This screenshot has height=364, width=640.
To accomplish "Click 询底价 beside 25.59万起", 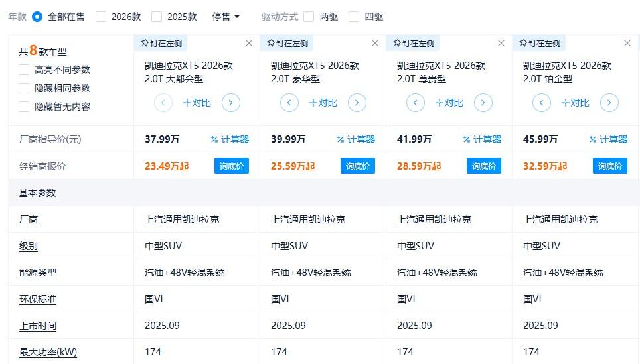I will pos(358,166).
